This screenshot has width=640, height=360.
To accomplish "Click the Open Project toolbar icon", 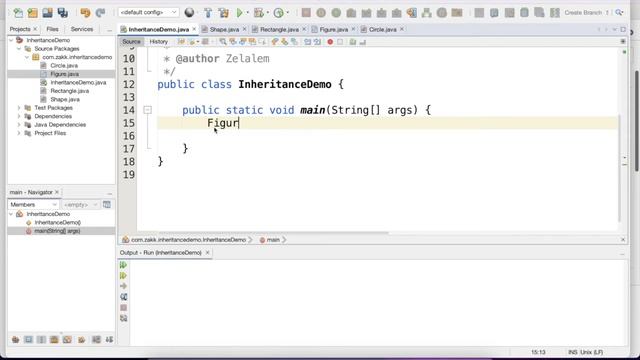I will click(47, 13).
